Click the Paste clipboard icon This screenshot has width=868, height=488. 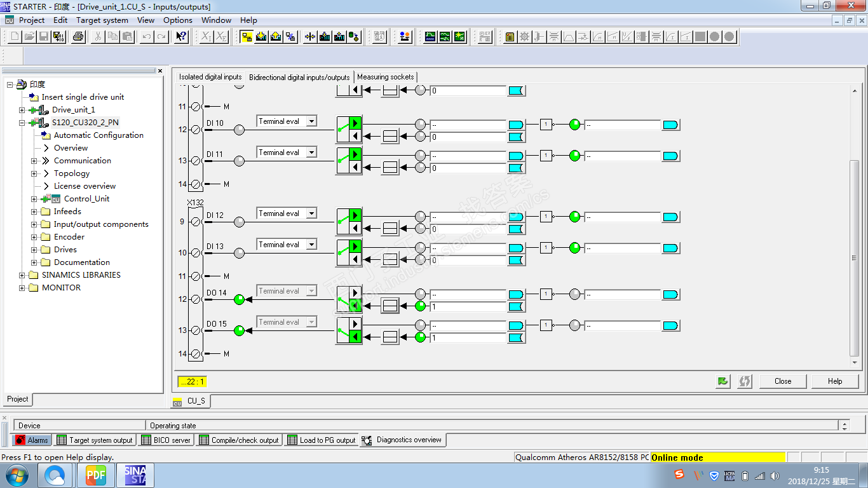(x=127, y=37)
